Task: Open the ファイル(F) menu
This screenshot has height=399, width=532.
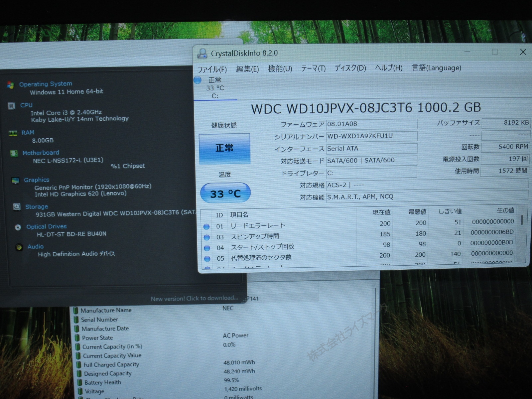Action: (x=212, y=69)
